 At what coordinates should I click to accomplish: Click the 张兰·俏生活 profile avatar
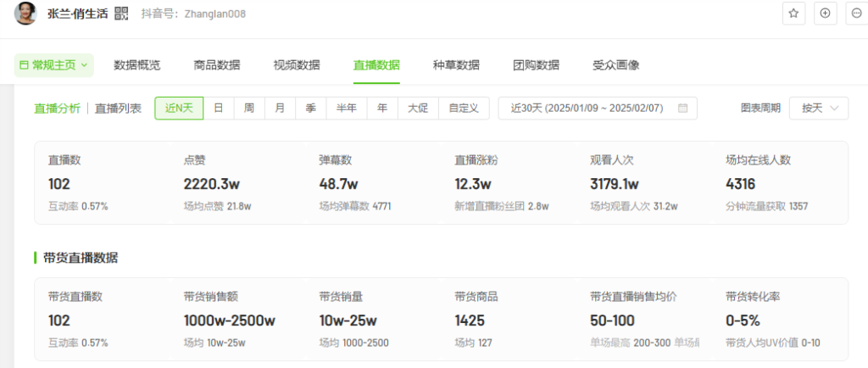click(25, 14)
